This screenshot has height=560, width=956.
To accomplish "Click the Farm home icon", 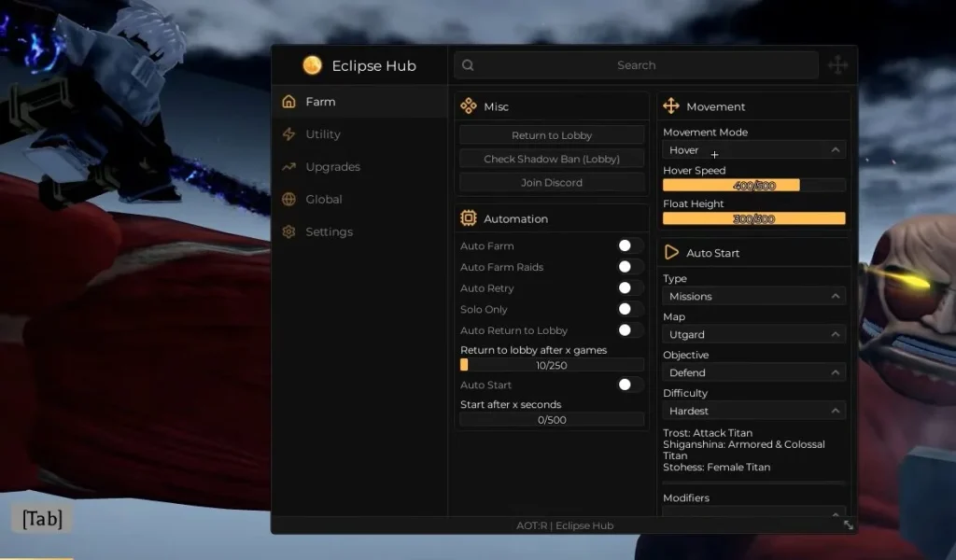I will click(289, 102).
